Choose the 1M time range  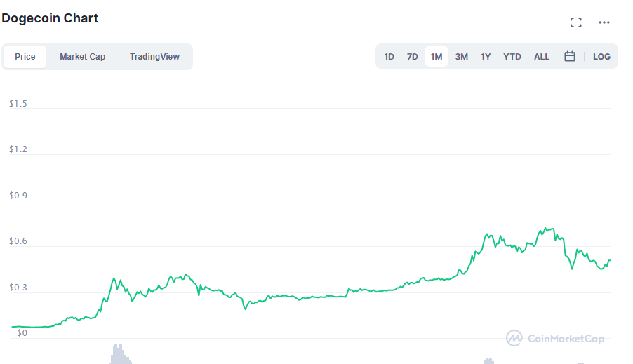(437, 57)
